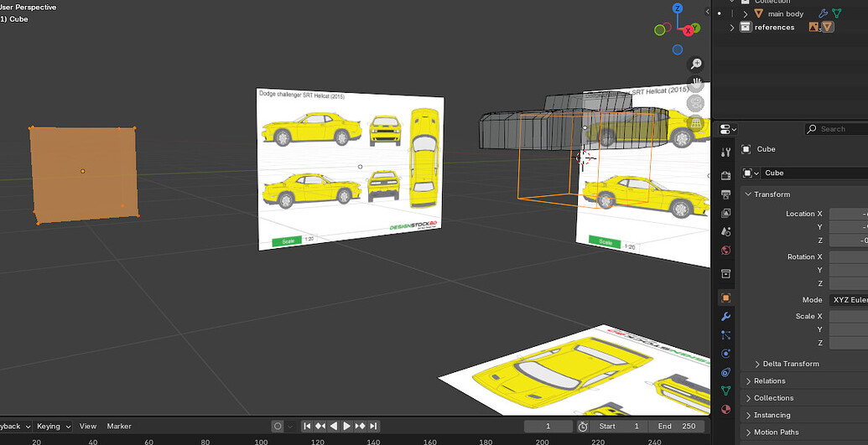
Task: Jump to timeline start frame
Action: (307, 427)
